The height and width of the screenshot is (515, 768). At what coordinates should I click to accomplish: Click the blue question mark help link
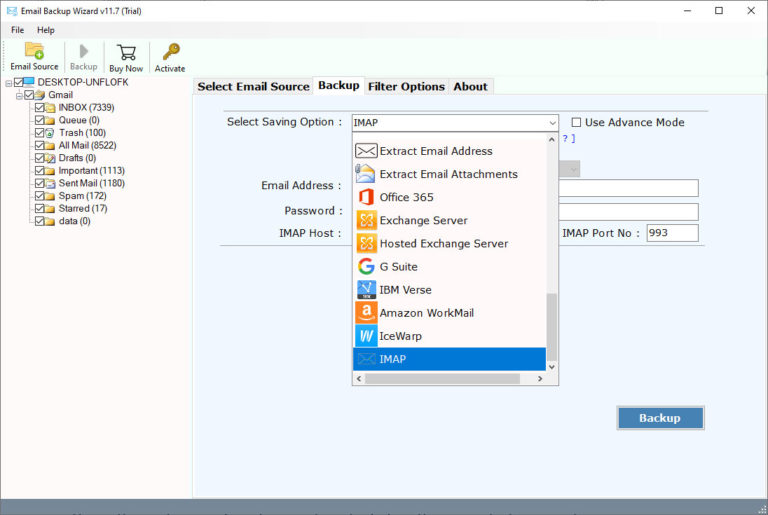point(565,138)
